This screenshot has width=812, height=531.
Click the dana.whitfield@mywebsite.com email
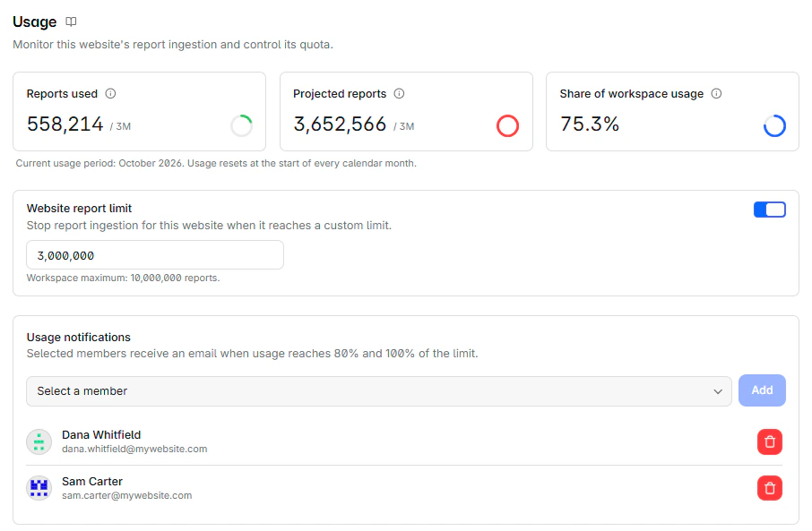(134, 450)
